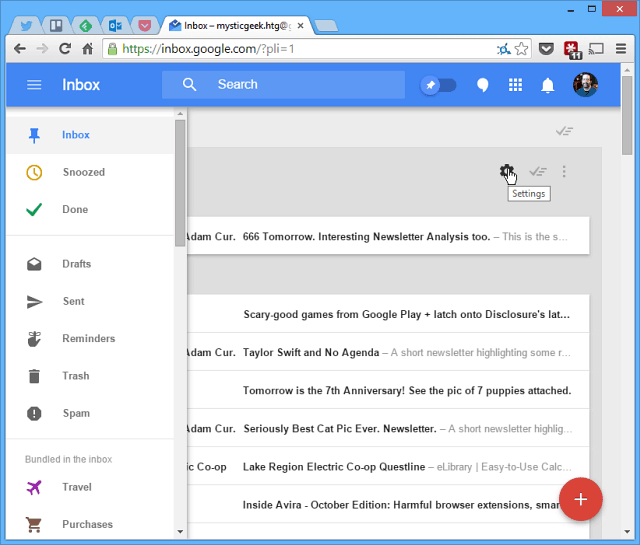Open the Sent folder
The width and height of the screenshot is (640, 545).
(90, 301)
